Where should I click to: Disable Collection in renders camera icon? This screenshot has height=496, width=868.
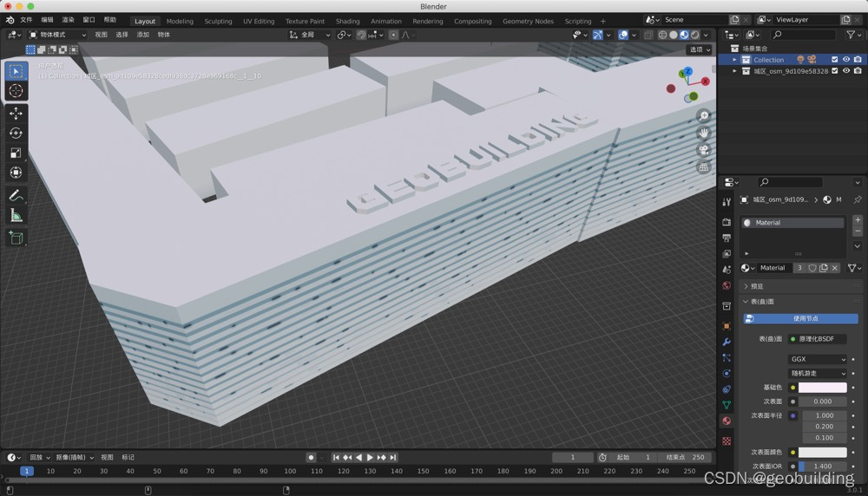pyautogui.click(x=858, y=59)
